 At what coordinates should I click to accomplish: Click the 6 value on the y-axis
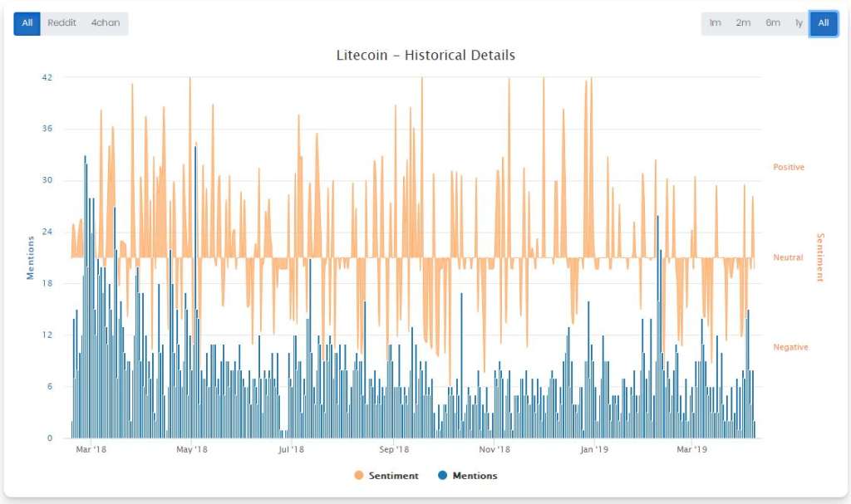(50, 386)
